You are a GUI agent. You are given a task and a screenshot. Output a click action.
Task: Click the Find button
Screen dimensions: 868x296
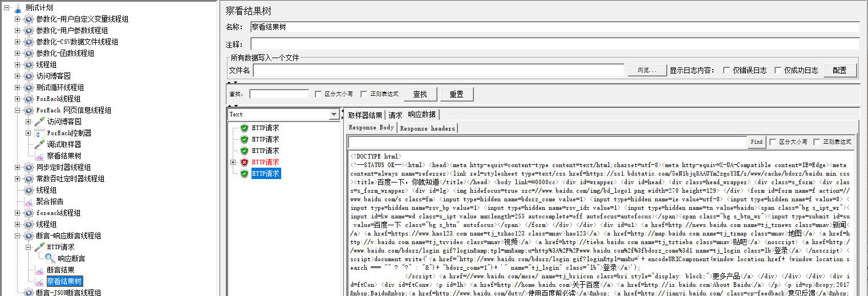click(x=757, y=141)
